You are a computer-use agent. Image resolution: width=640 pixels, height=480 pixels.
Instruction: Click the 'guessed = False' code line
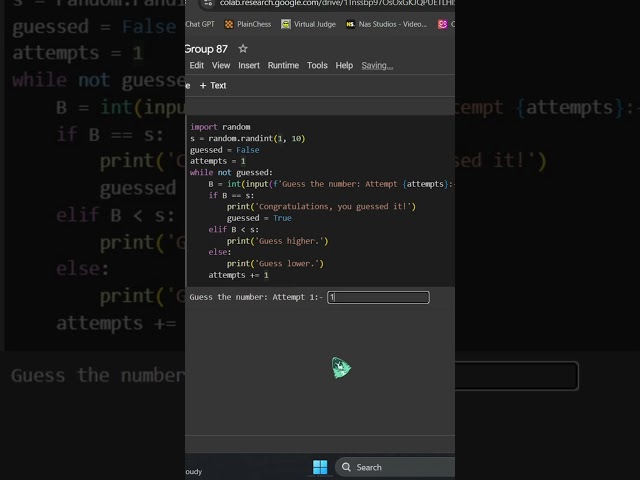point(224,150)
